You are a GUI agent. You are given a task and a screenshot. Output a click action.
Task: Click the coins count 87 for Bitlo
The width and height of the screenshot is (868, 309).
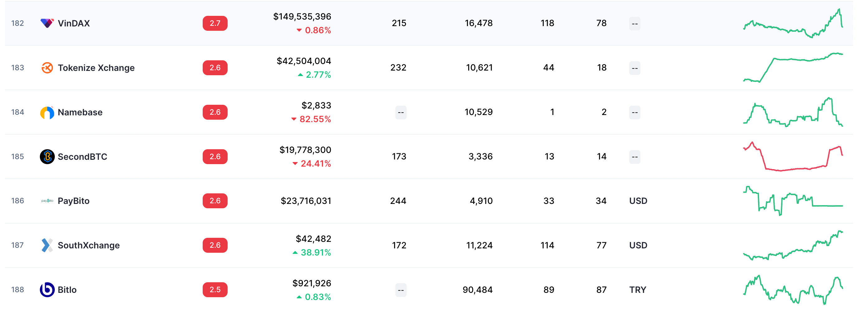point(601,290)
